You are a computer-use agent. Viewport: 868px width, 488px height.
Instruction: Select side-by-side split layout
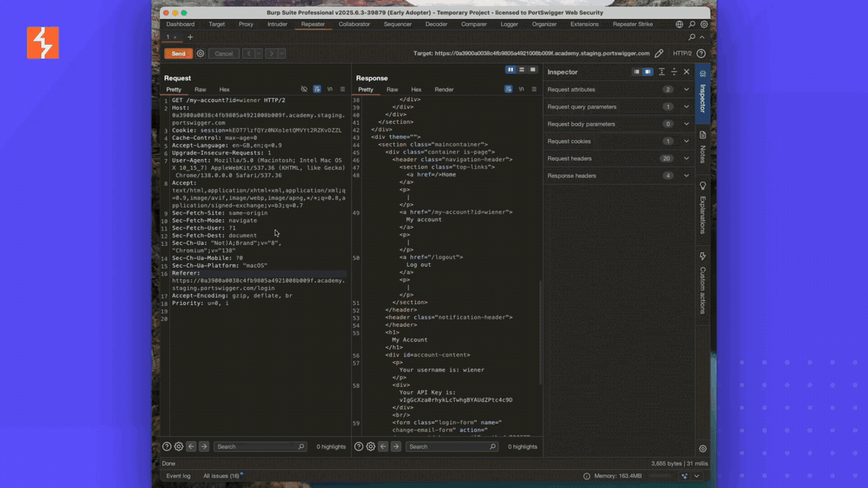(x=511, y=70)
